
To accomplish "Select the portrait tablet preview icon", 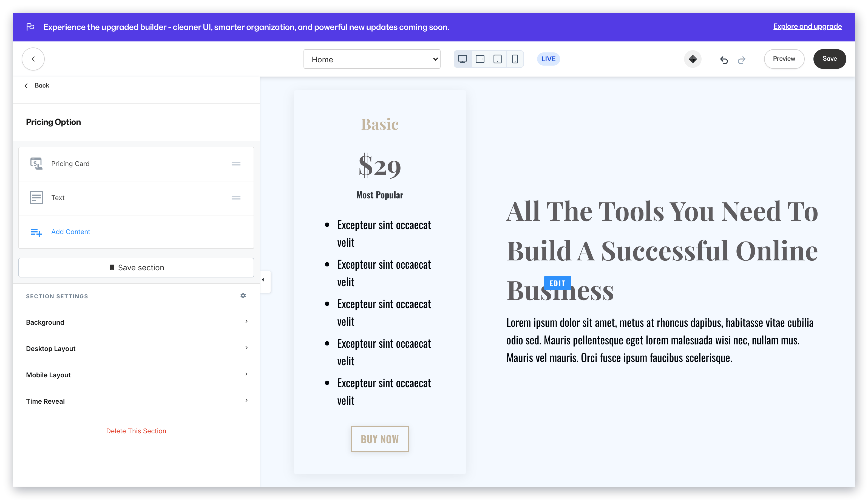I will (x=497, y=59).
